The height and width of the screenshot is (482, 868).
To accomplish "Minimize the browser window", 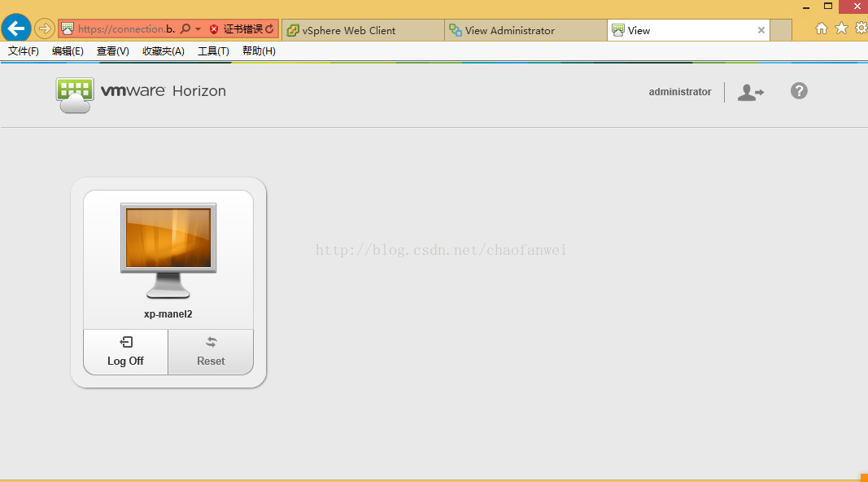I will tap(806, 7).
